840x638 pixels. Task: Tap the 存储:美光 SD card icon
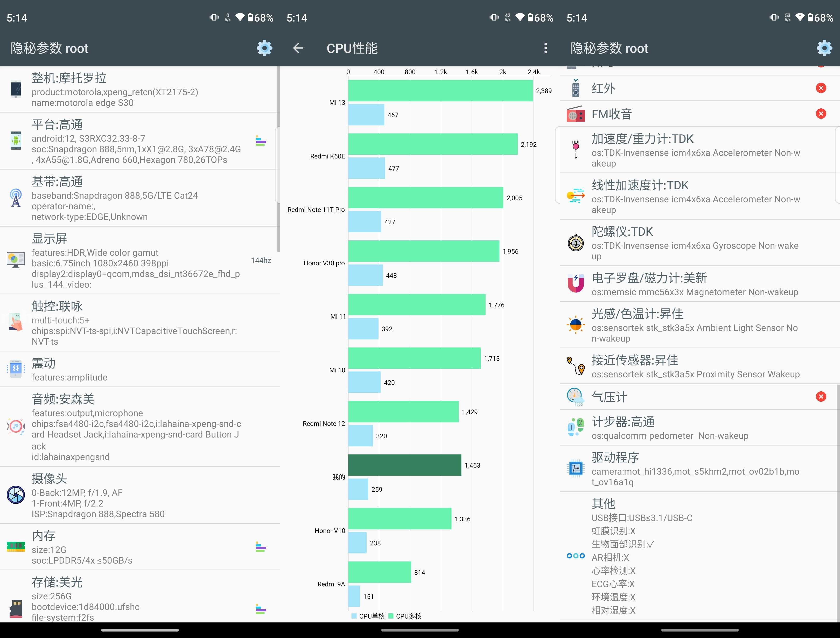point(16,609)
